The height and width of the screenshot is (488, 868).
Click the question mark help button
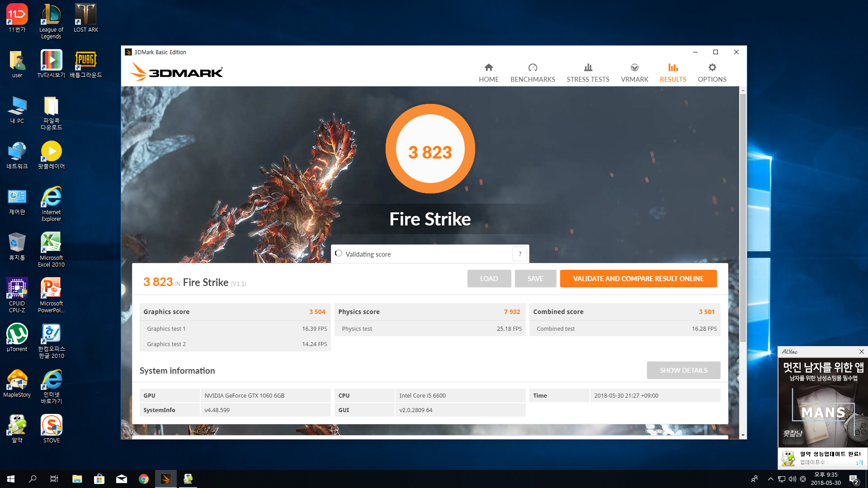[520, 254]
